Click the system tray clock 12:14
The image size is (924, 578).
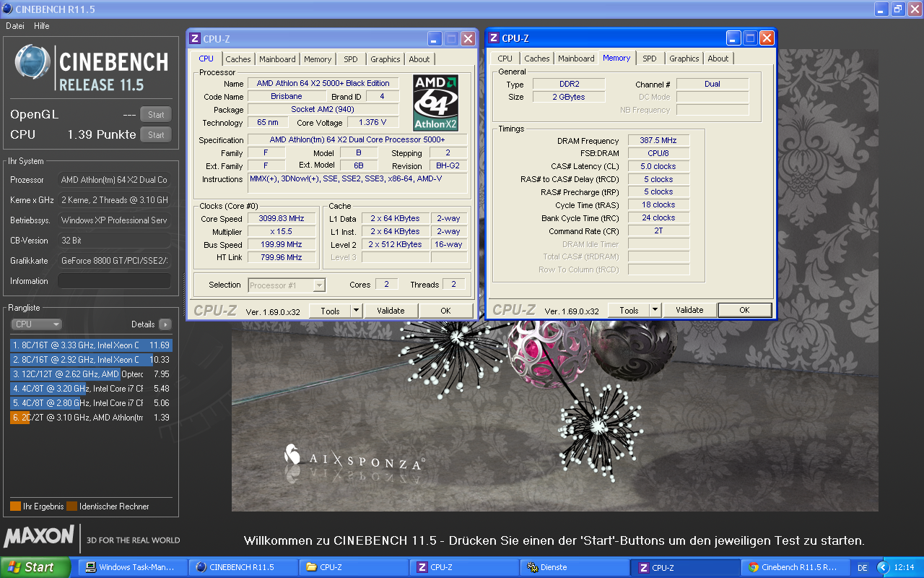tap(904, 568)
